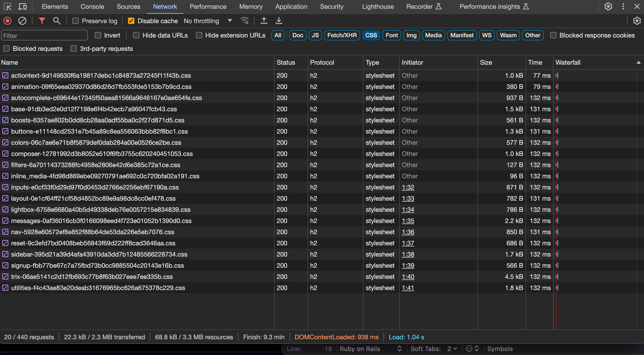Activate the inspect element picker icon
The width and height of the screenshot is (644, 355).
pos(7,6)
